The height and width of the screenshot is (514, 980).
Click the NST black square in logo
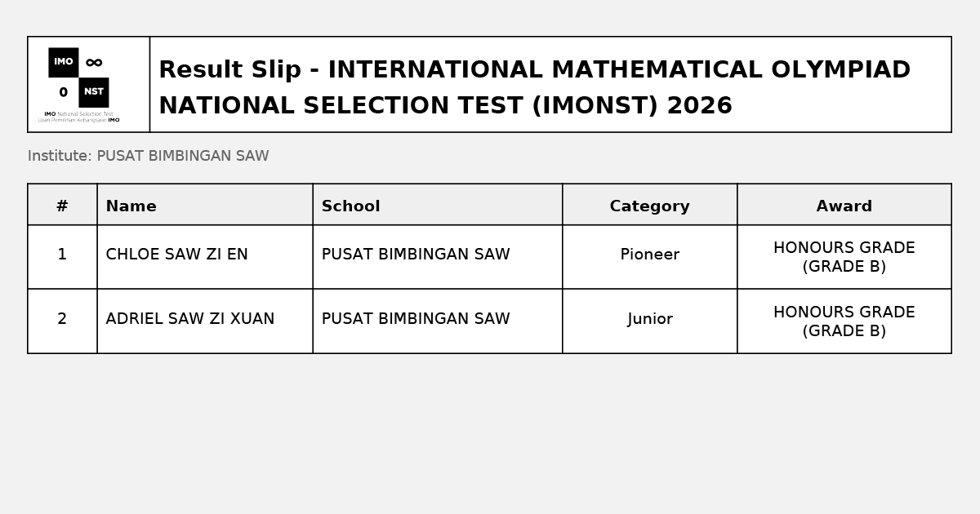(94, 92)
